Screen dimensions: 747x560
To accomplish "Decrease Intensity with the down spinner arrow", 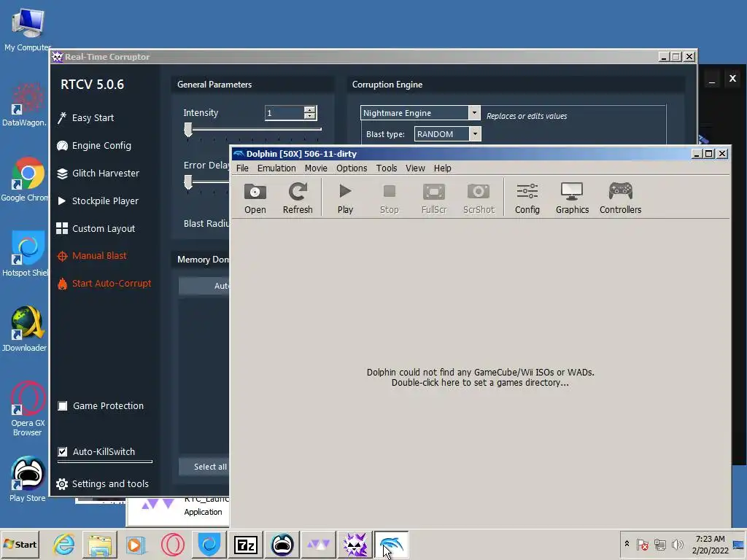I will tap(309, 116).
